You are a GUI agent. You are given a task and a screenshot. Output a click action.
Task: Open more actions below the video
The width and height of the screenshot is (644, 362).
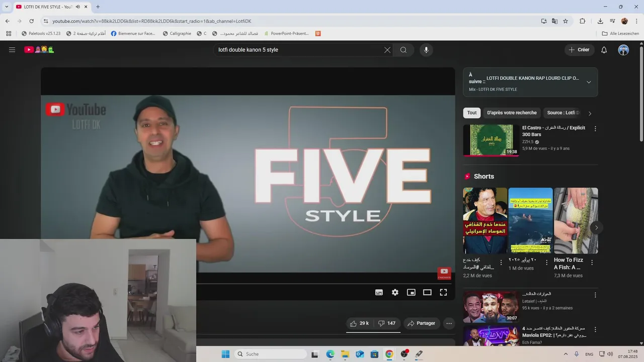pyautogui.click(x=449, y=323)
